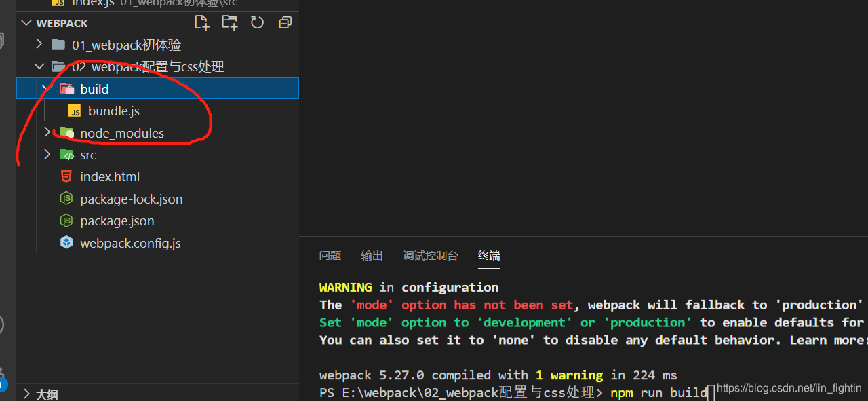868x401 pixels.
Task: Click the terminal prompt line with npm run build
Action: click(x=517, y=393)
